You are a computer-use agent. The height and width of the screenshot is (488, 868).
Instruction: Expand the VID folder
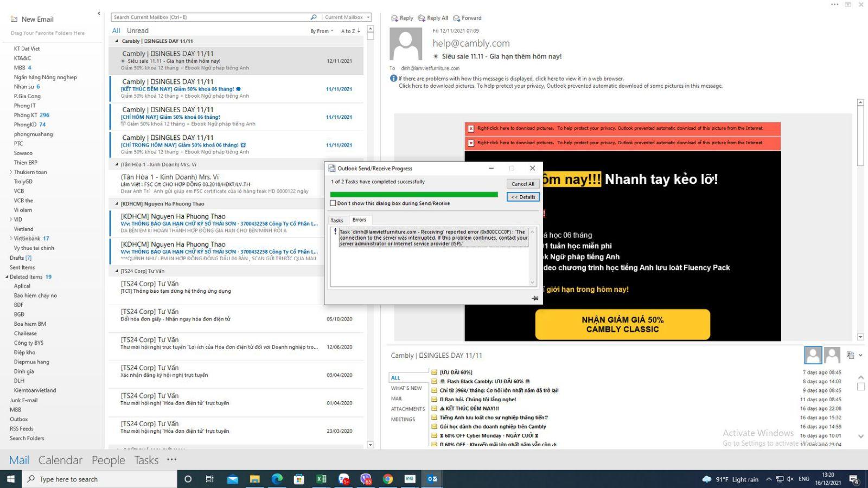click(x=11, y=220)
